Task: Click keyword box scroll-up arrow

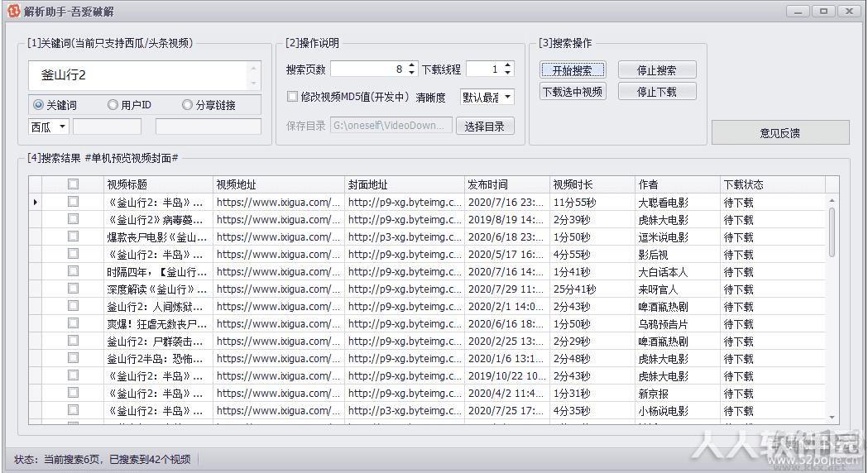Action: (x=253, y=68)
